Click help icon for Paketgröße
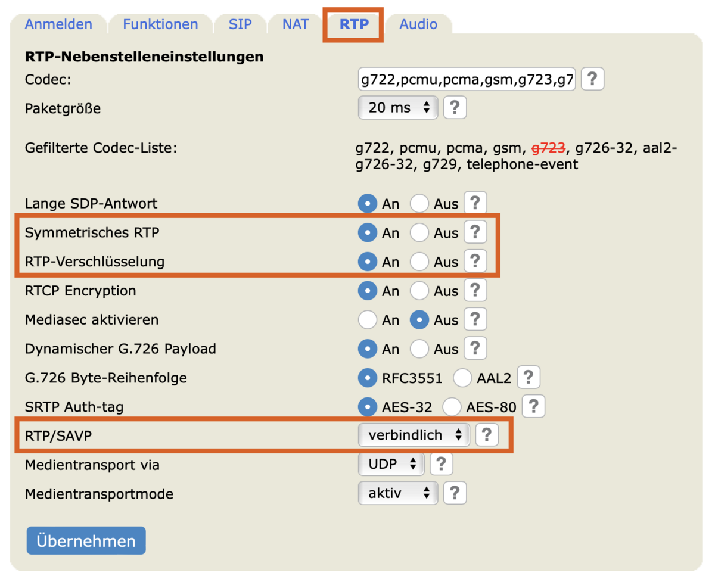Screen dimensions: 715x588 coord(455,108)
